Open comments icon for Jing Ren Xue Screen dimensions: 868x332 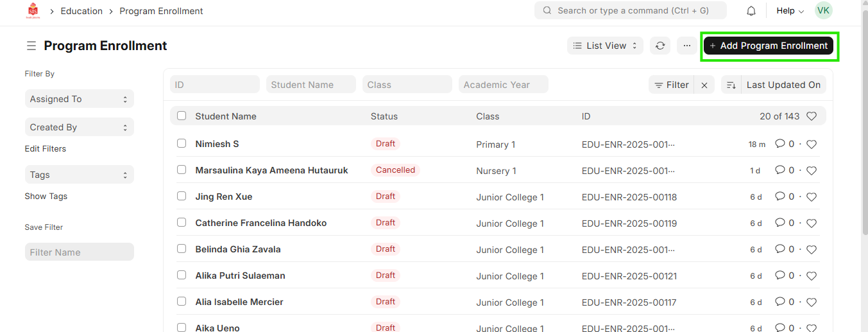click(780, 197)
